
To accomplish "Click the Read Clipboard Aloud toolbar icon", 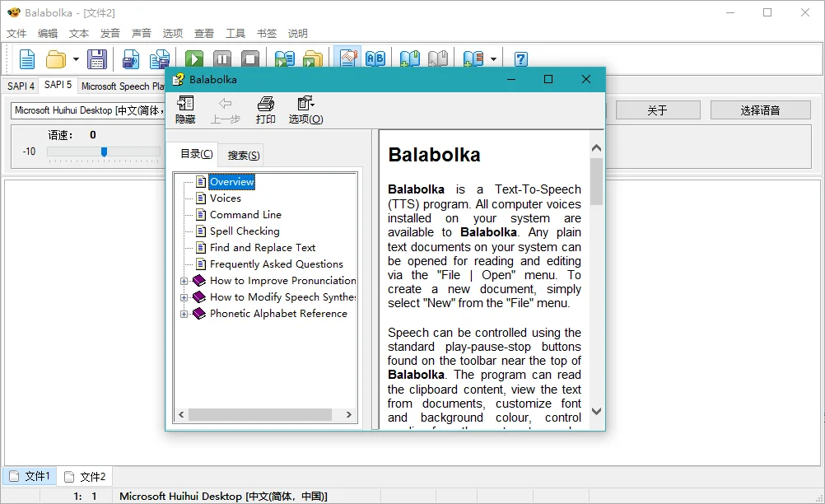I will pos(285,59).
